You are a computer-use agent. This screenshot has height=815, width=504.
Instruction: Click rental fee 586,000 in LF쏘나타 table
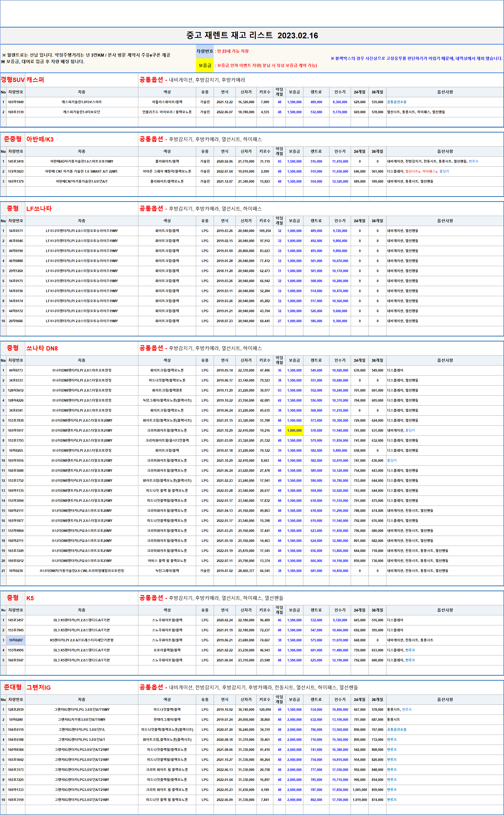pos(316,321)
